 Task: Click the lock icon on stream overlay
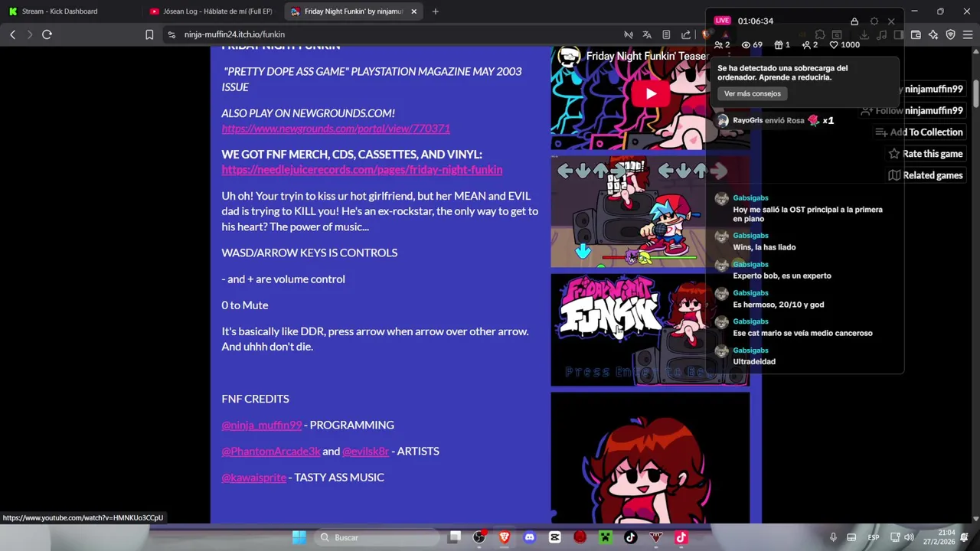point(854,21)
